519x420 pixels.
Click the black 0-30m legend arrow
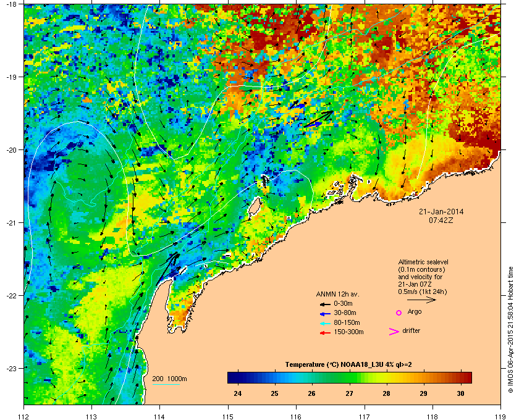(x=325, y=304)
